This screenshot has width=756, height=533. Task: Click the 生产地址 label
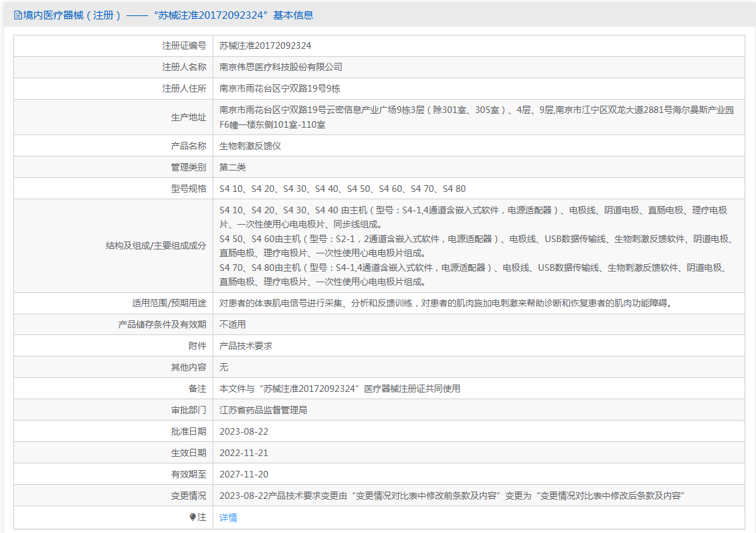tap(189, 117)
